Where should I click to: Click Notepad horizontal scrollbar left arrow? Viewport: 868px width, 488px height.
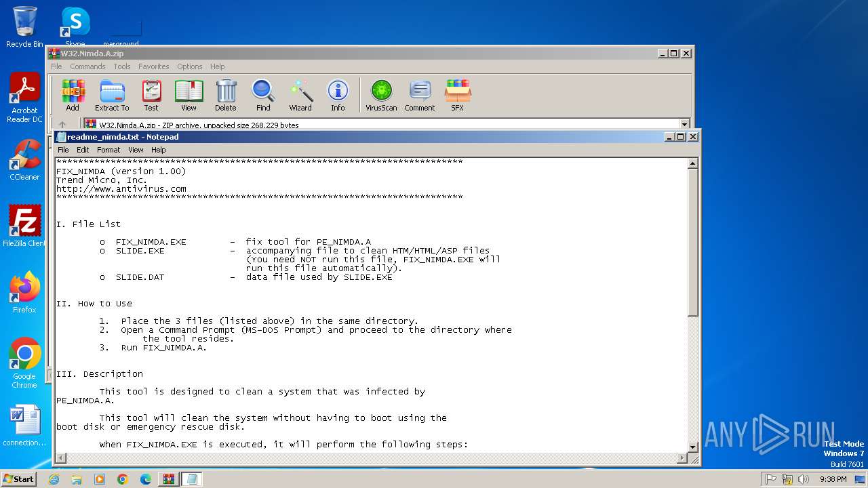point(61,458)
